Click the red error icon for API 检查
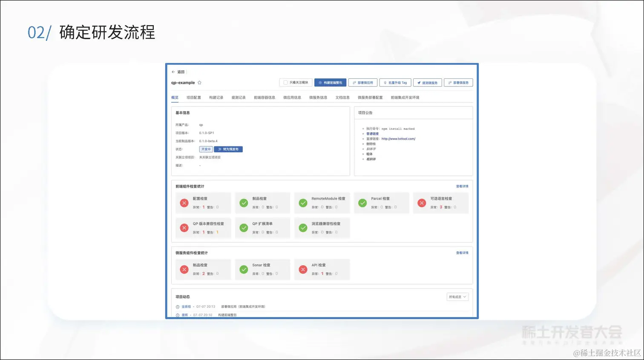The width and height of the screenshot is (644, 360). click(303, 269)
